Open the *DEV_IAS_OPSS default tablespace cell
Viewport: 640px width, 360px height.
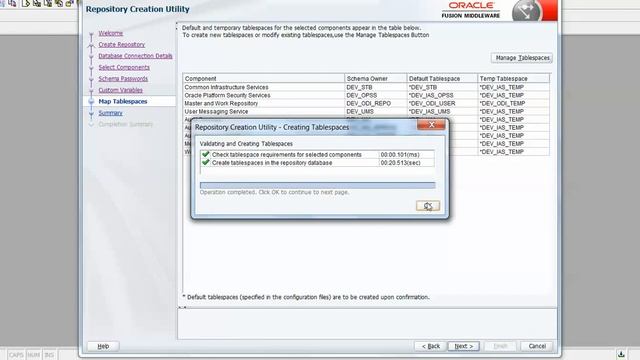[442, 95]
